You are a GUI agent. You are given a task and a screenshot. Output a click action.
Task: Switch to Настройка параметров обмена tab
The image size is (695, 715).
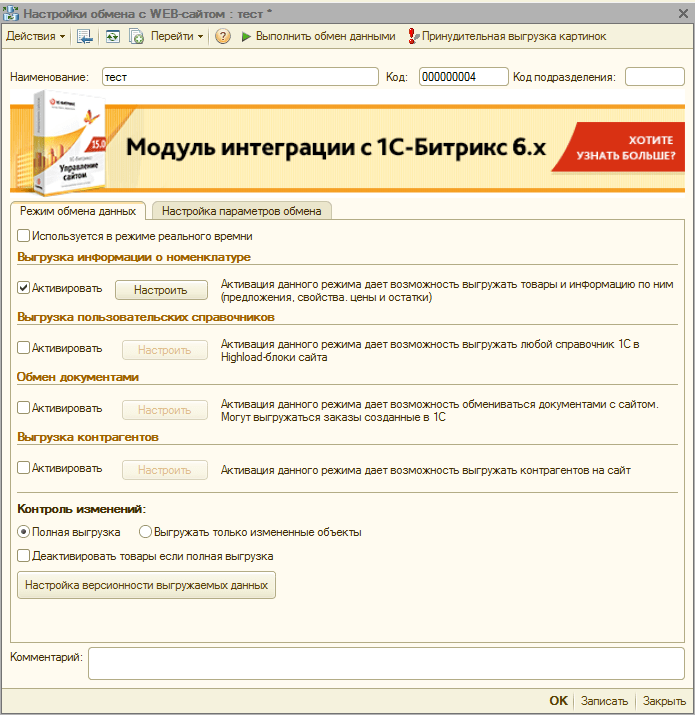241,211
